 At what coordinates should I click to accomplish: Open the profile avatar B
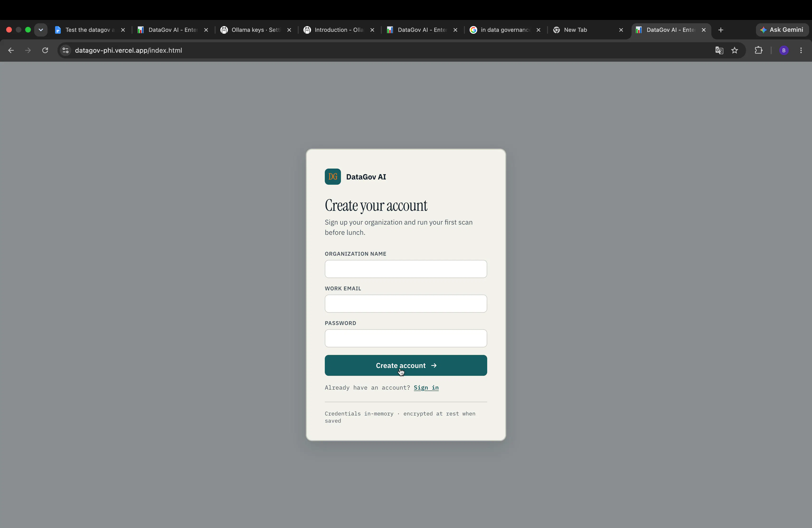pyautogui.click(x=784, y=51)
